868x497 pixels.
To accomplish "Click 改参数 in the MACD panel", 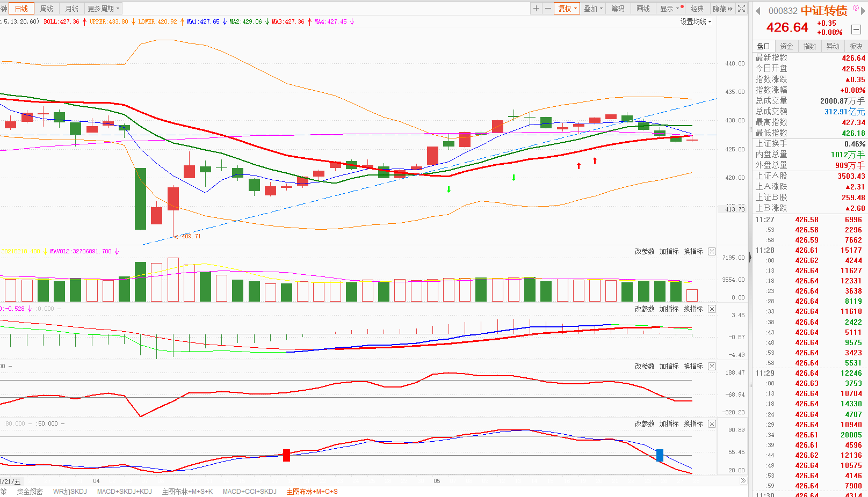I will (645, 309).
